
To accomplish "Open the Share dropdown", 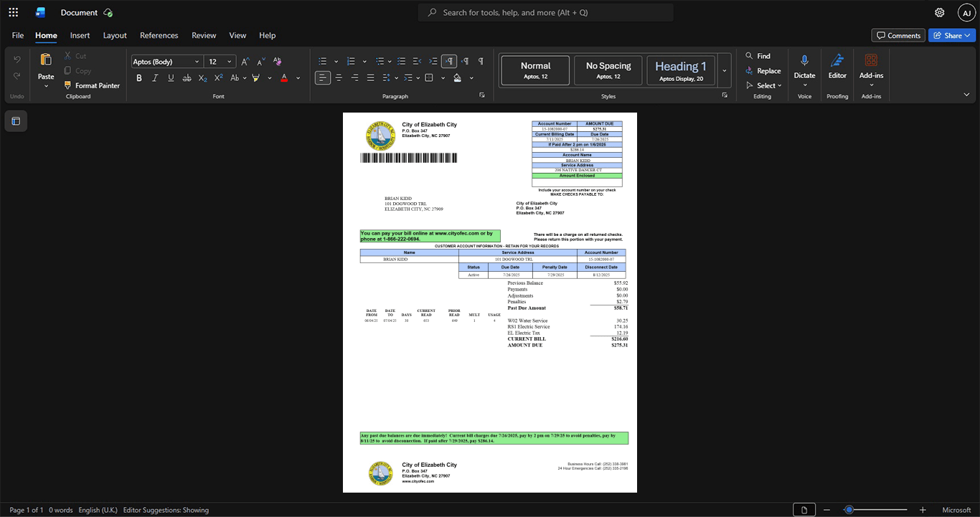I will pyautogui.click(x=952, y=35).
